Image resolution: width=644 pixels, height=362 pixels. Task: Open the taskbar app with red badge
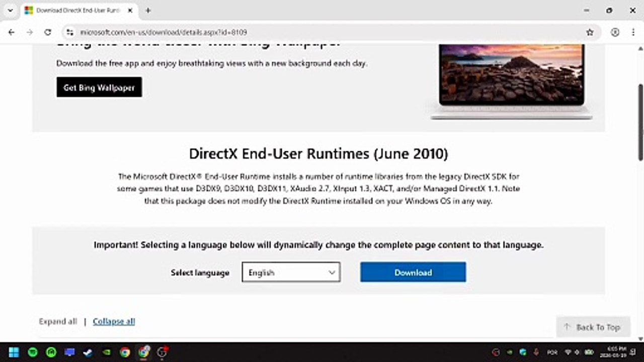tap(162, 352)
